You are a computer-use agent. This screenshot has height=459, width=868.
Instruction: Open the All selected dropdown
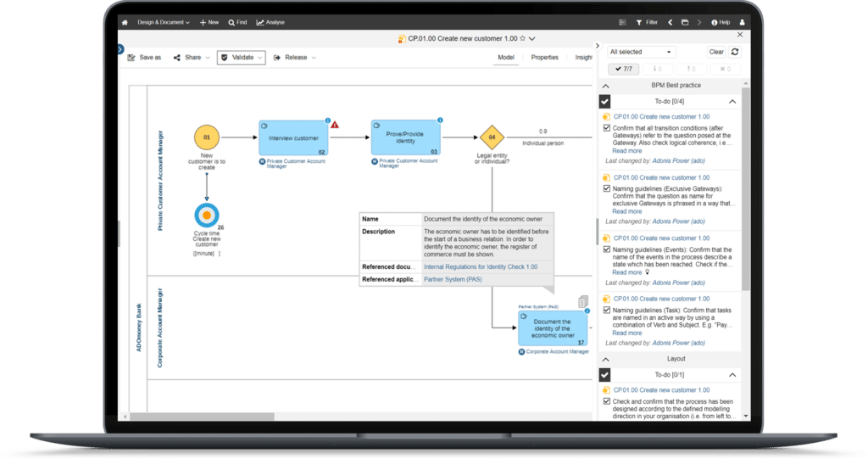641,52
